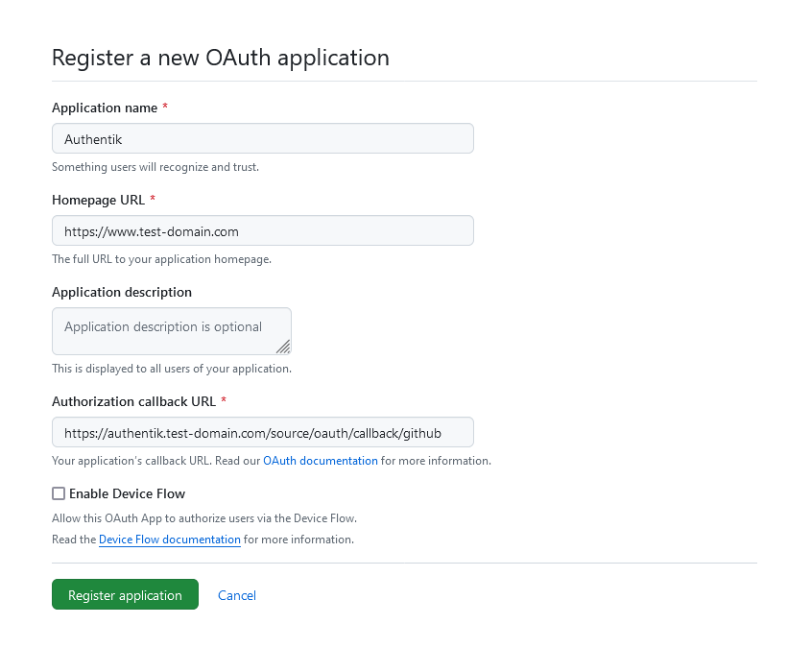Click the "full URL to your application homepage" hint
This screenshot has height=672, width=811.
[161, 259]
